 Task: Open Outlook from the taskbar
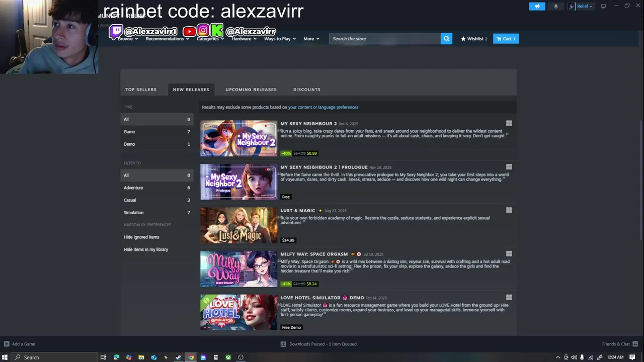pos(153,357)
